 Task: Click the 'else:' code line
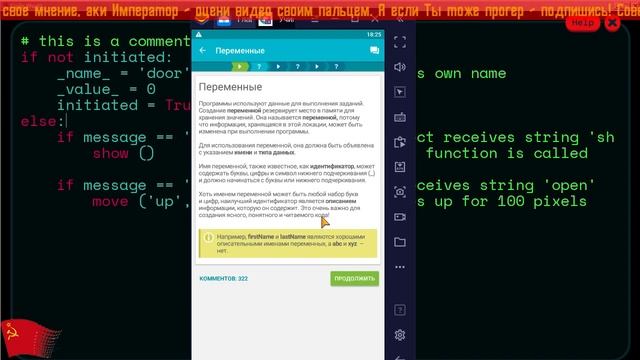42,121
